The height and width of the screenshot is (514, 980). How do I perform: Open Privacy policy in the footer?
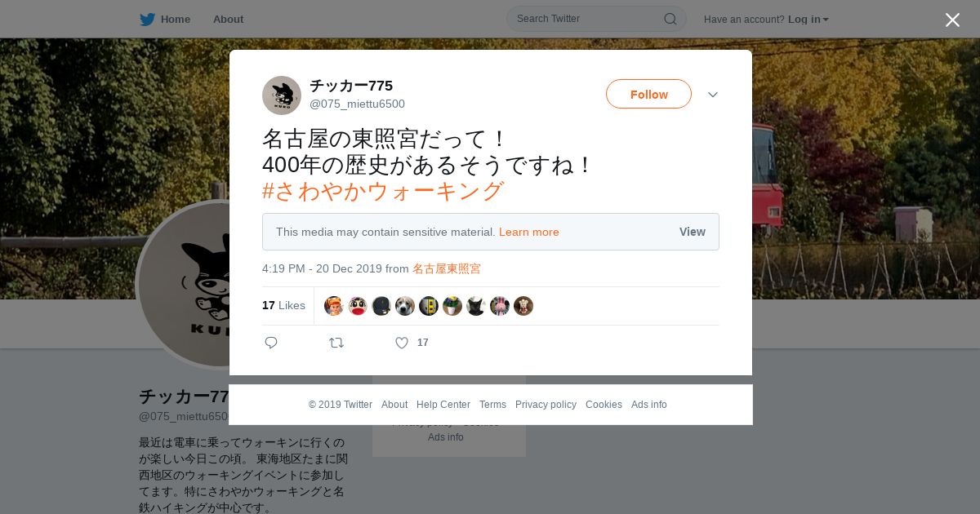546,405
